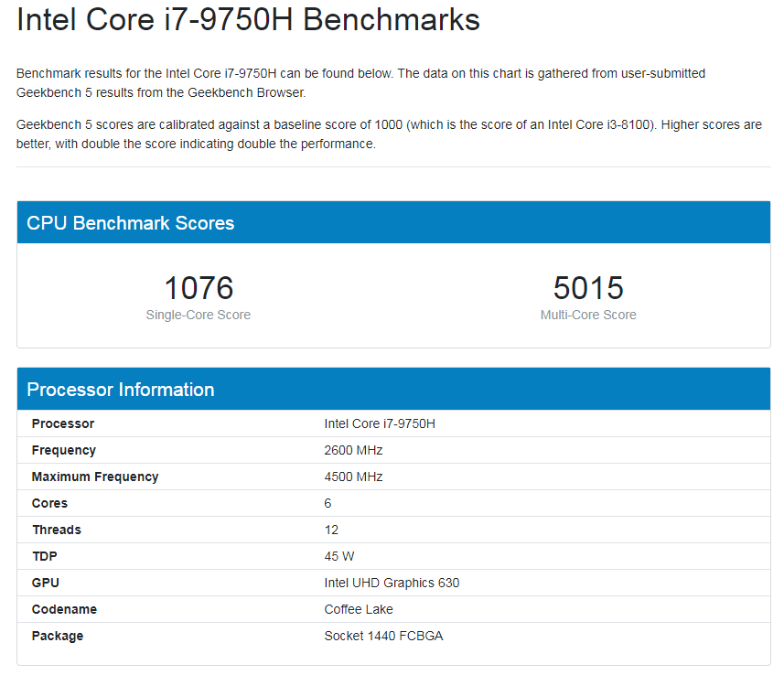Screen dimensions: 784x675
Task: Click the Single-Core Score label
Action: coord(198,315)
